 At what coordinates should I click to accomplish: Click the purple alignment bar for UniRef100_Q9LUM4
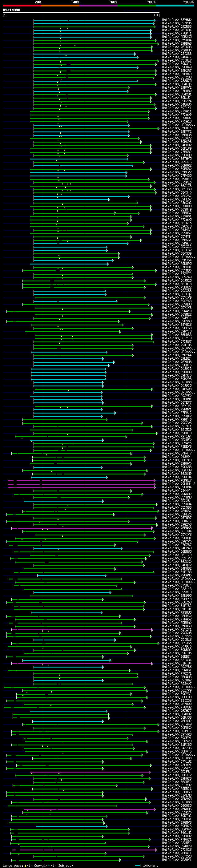coord(82,487)
